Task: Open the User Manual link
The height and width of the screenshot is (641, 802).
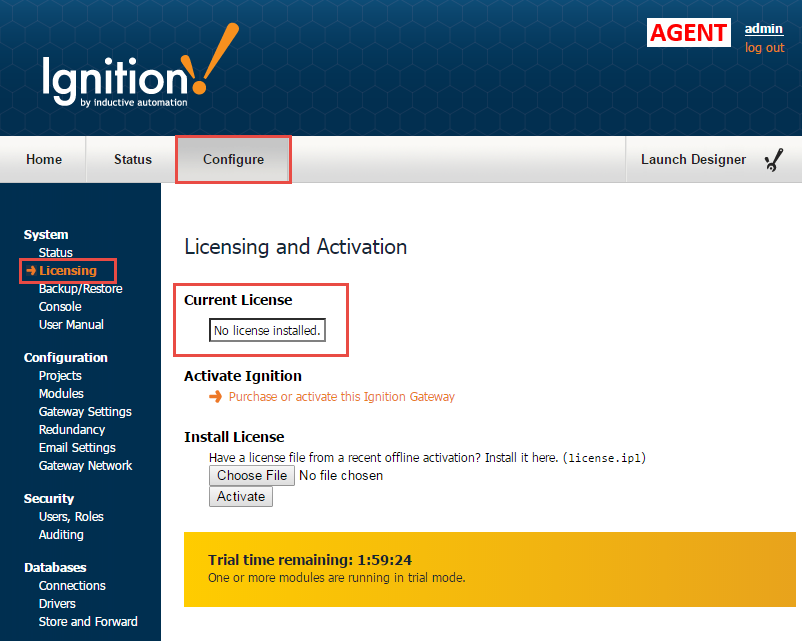Action: click(x=71, y=324)
